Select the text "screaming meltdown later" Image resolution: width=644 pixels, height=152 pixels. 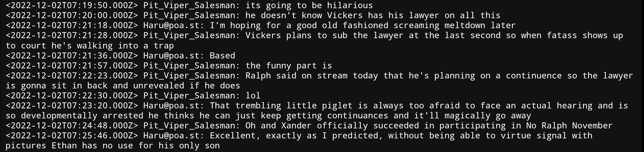(454, 25)
